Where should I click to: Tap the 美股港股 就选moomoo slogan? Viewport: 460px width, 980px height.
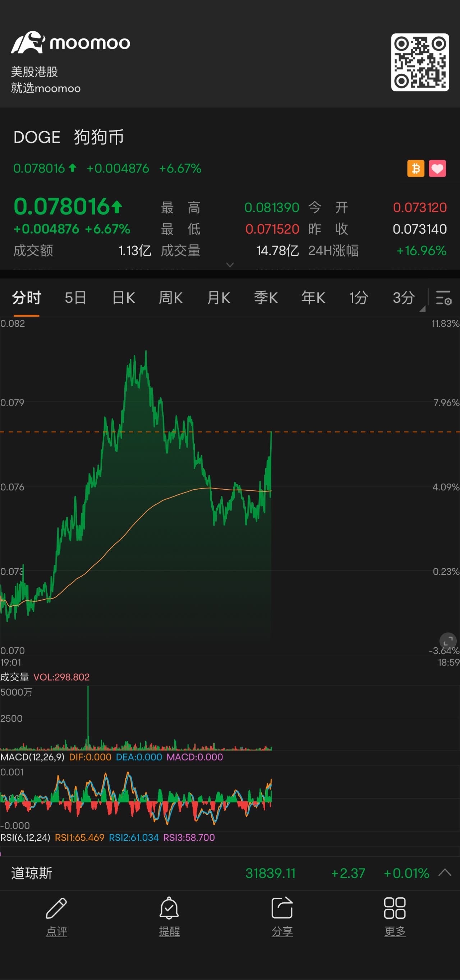click(46, 80)
